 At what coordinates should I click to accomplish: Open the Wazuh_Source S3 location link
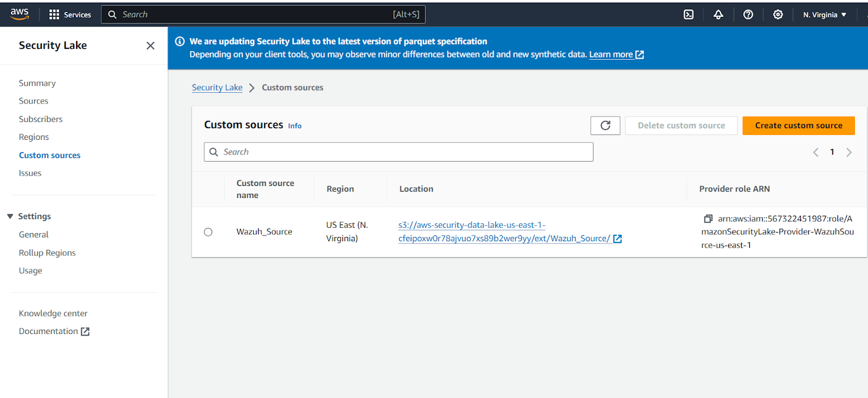[505, 232]
